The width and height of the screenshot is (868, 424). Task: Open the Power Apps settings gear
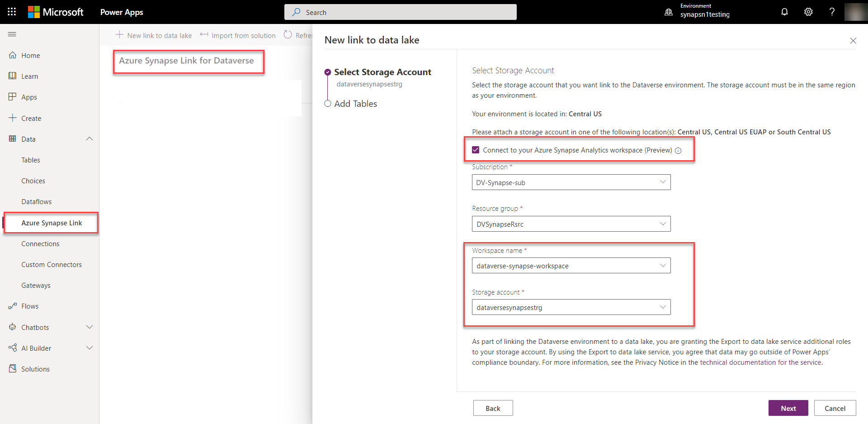click(x=808, y=12)
